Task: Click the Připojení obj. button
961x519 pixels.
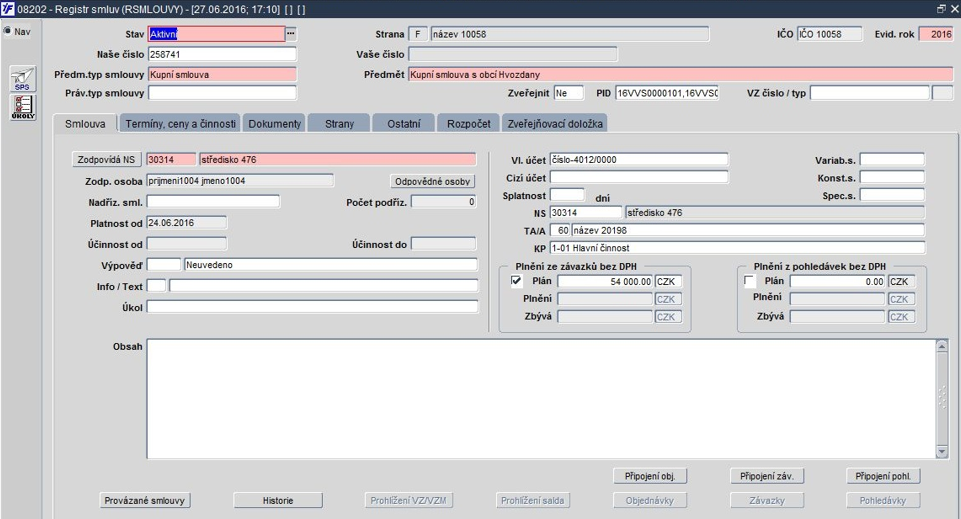Action: click(x=650, y=476)
